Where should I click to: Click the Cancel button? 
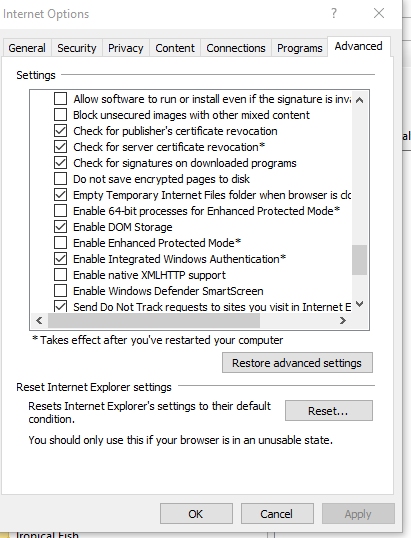point(277,514)
